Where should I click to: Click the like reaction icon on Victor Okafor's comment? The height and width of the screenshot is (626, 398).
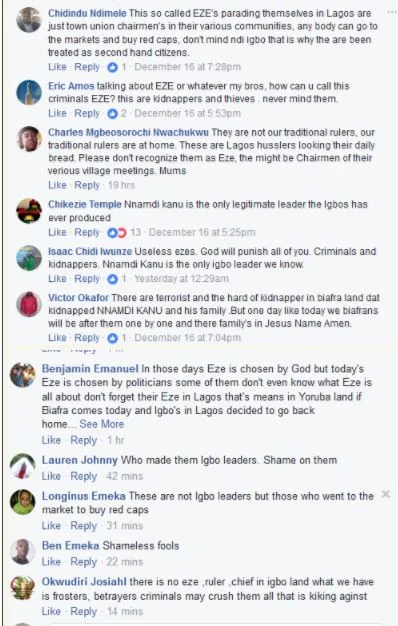pyautogui.click(x=112, y=338)
